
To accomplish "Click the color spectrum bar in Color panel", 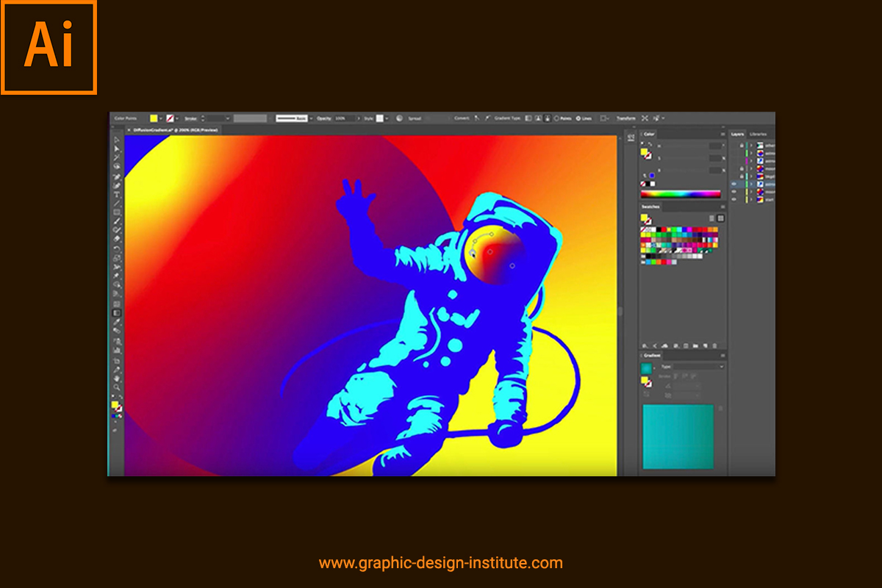I will [680, 194].
